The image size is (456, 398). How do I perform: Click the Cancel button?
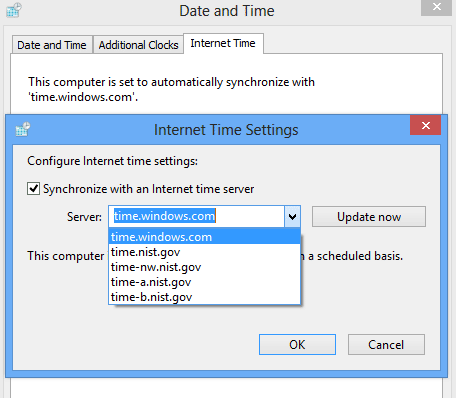(x=386, y=344)
